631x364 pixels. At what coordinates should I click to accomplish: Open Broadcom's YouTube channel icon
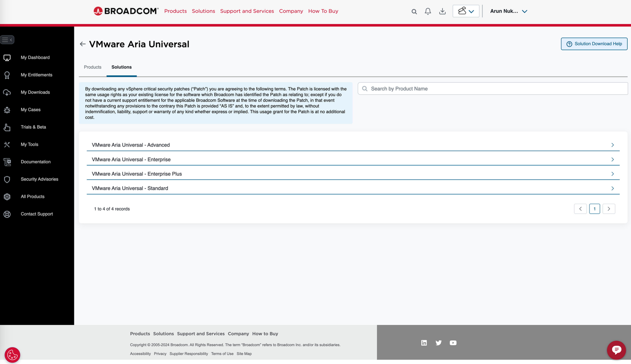(x=453, y=343)
